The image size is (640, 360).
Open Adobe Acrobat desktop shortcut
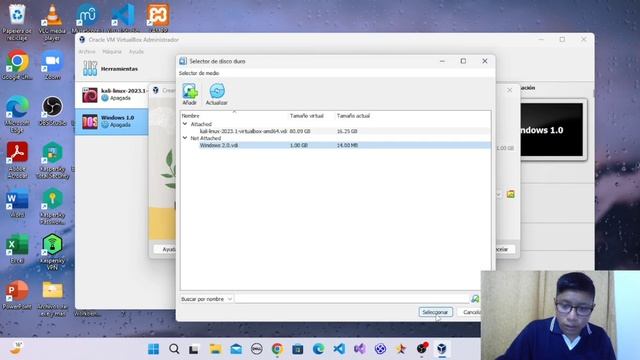point(17,160)
